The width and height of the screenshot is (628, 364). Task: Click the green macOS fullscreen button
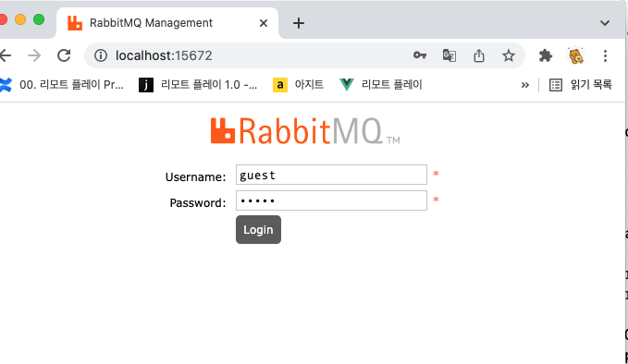click(39, 19)
